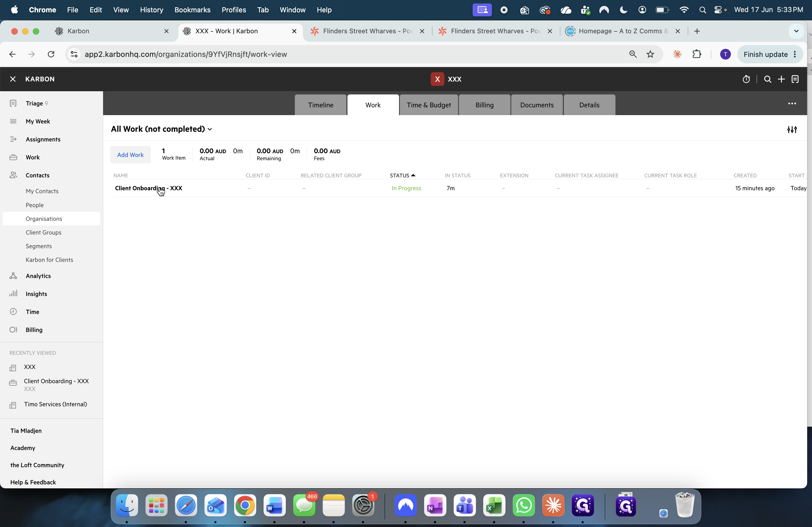The height and width of the screenshot is (527, 812).
Task: Open Timo Services (Internal) from recently viewed
Action: pos(55,404)
